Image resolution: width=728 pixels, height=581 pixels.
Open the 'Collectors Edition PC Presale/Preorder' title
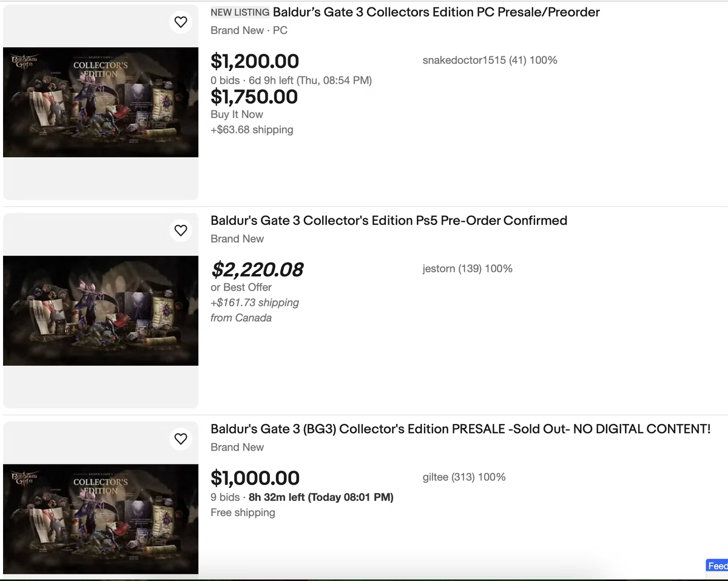pyautogui.click(x=436, y=12)
